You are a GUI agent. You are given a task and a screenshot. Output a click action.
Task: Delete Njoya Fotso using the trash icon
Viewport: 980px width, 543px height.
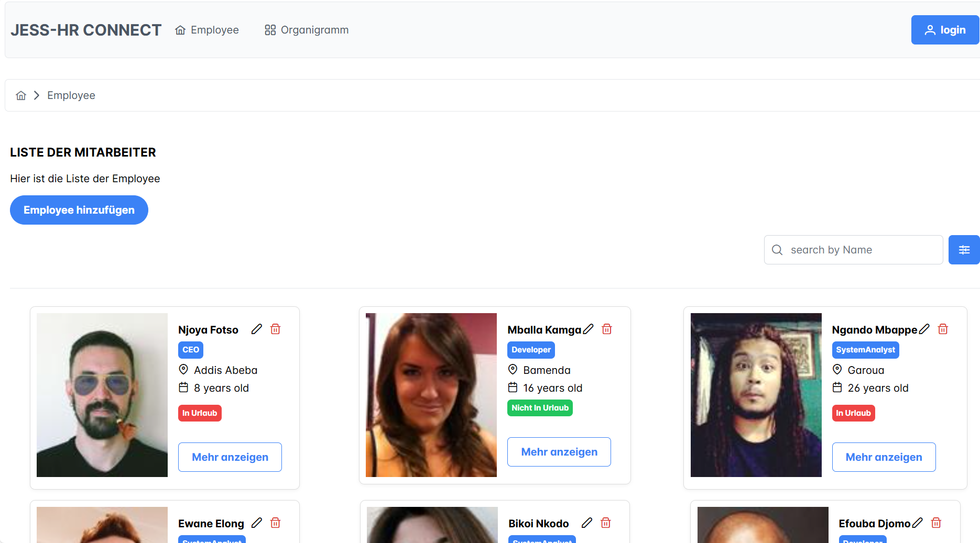point(275,329)
